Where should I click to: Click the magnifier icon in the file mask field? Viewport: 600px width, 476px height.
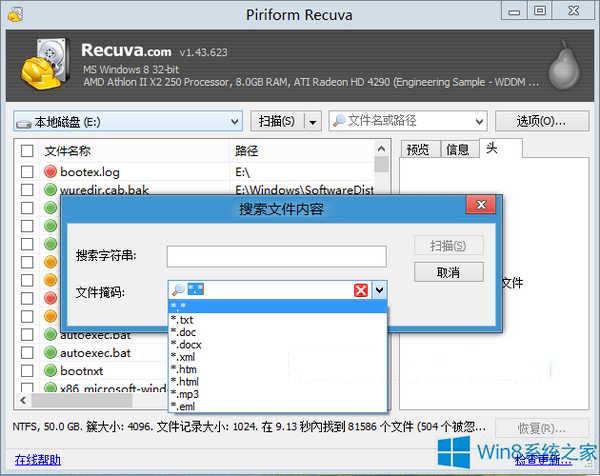178,290
